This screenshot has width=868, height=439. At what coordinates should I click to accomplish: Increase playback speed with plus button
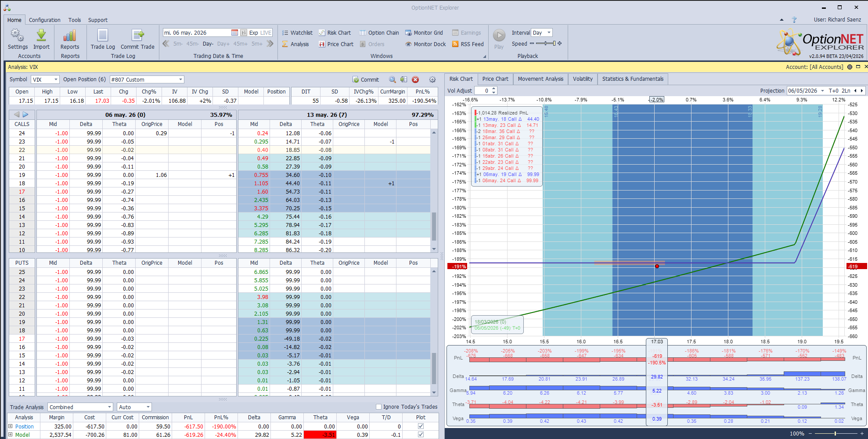click(x=560, y=43)
